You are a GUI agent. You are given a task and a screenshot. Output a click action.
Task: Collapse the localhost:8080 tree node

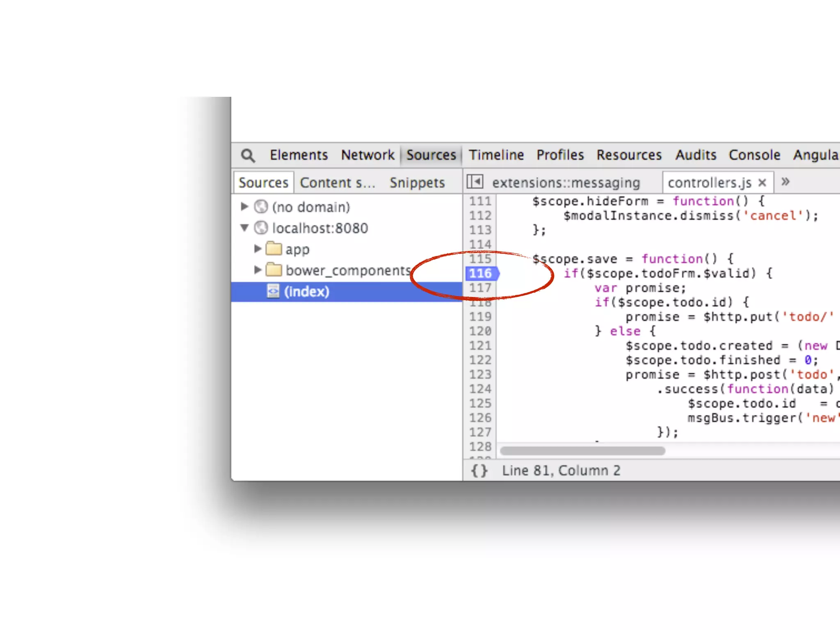(x=244, y=228)
